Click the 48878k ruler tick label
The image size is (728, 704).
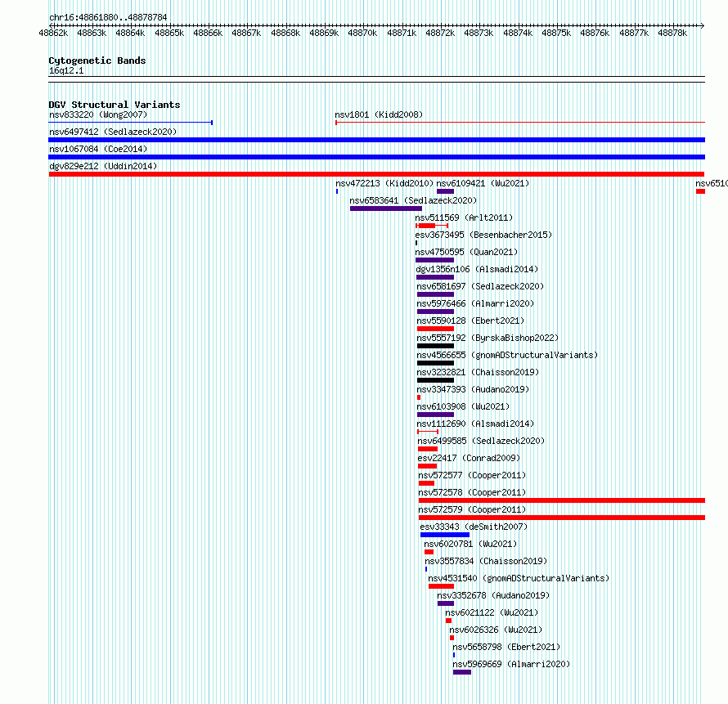coord(672,33)
